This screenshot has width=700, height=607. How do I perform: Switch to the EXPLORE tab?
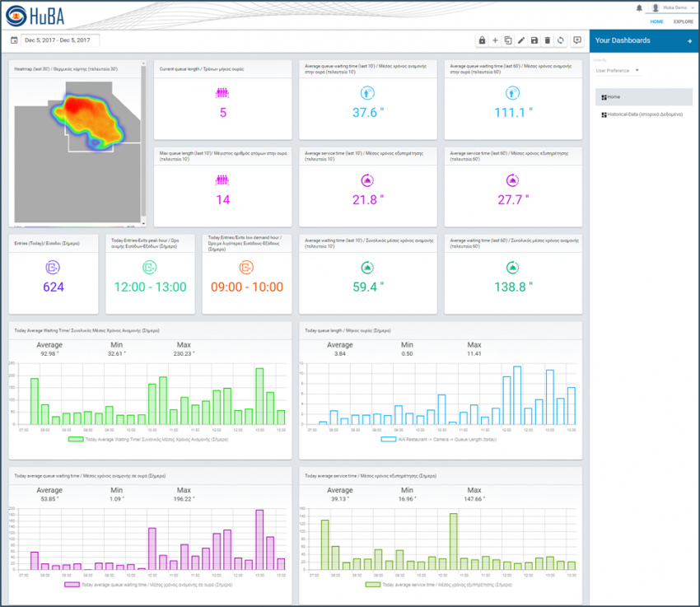tap(683, 21)
